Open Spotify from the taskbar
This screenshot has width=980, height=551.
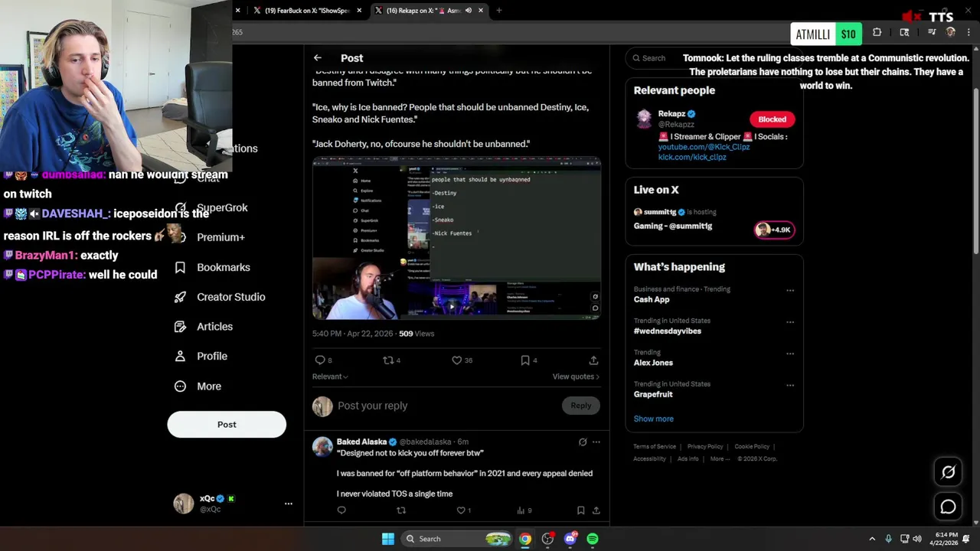coord(593,539)
